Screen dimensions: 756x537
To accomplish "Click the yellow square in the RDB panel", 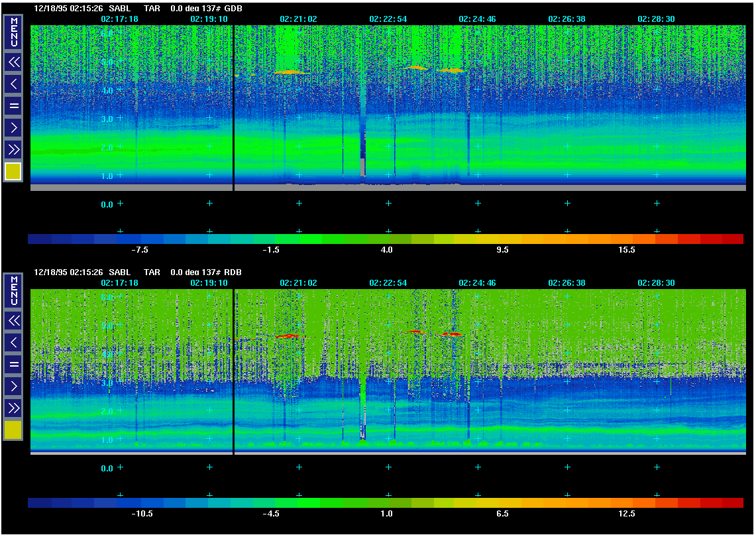I will [13, 430].
